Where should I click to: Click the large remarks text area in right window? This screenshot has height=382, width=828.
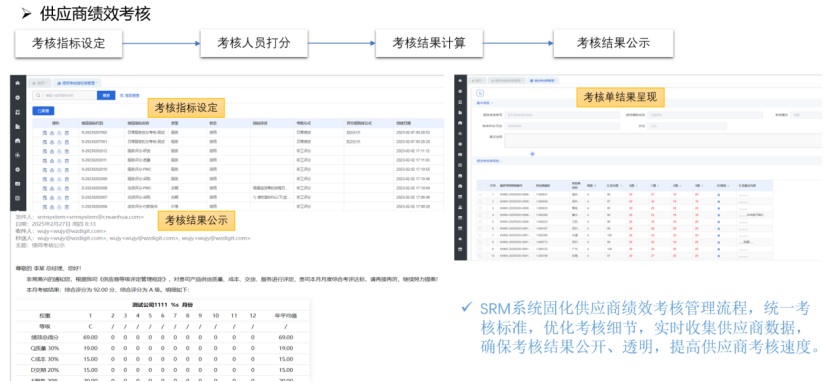[663, 140]
